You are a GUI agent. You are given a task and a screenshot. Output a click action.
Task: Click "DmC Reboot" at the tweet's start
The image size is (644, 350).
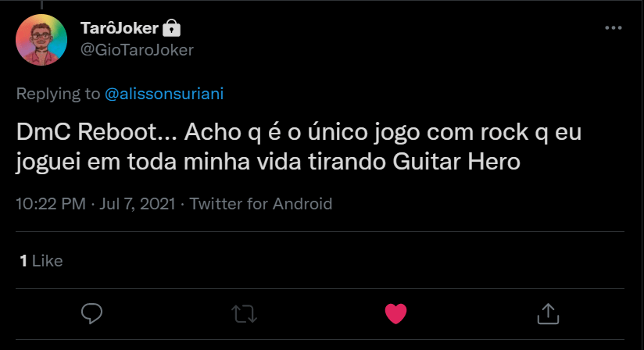(84, 133)
